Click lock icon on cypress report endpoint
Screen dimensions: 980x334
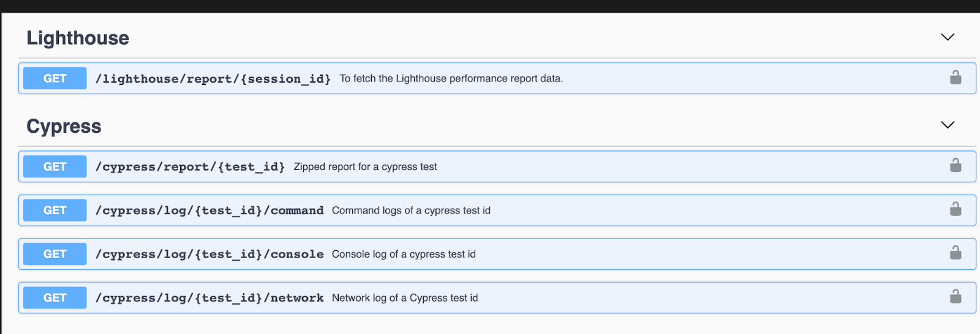(956, 166)
